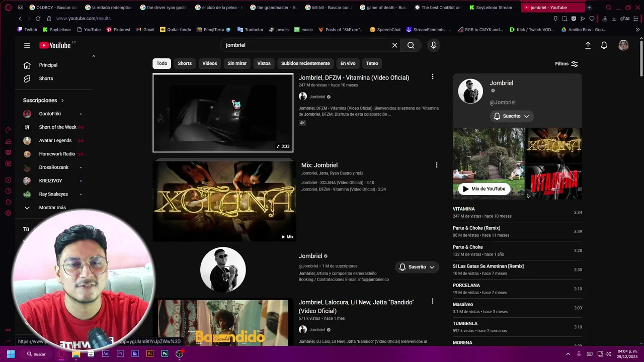Take a snapshot with the toolbar icon

pyautogui.click(x=565, y=19)
